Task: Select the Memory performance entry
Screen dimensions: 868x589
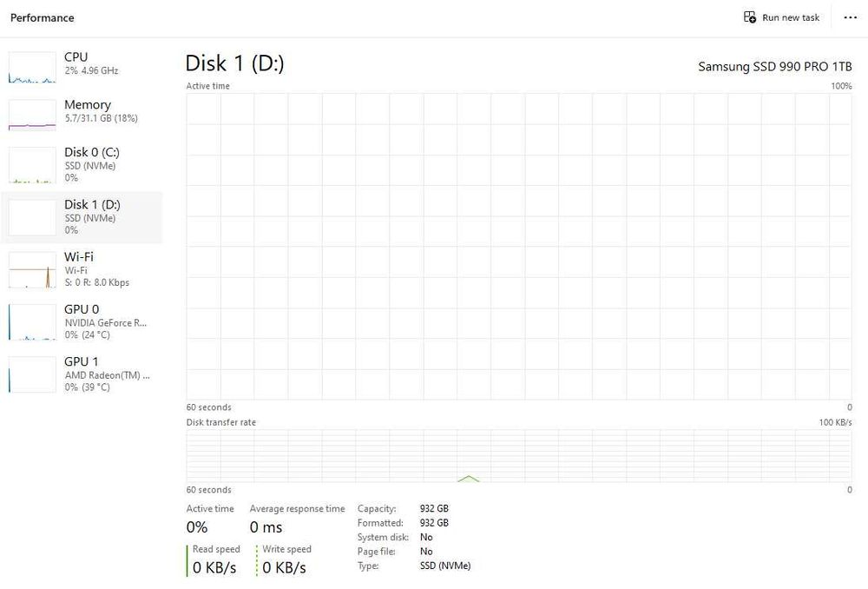Action: [x=82, y=115]
